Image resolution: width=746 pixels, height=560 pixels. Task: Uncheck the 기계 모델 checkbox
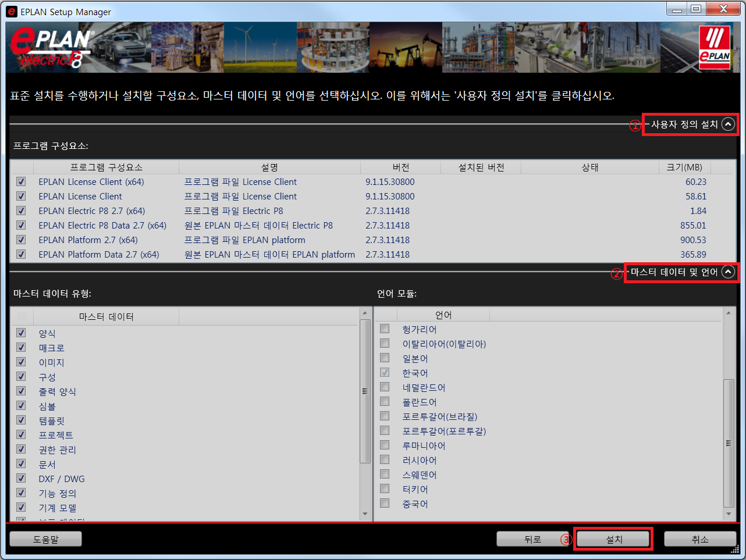coord(21,507)
